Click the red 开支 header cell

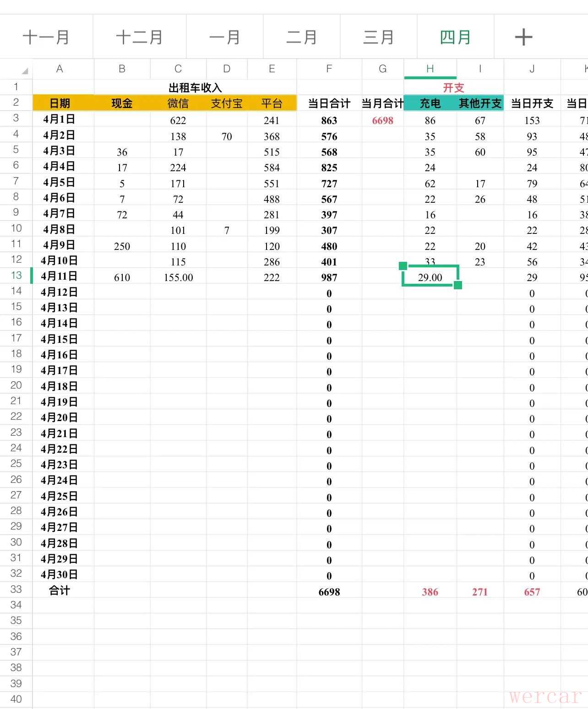point(453,87)
